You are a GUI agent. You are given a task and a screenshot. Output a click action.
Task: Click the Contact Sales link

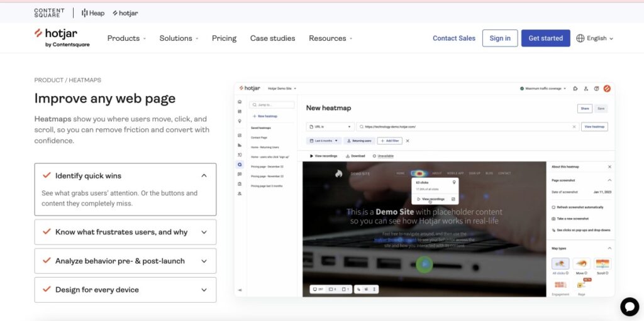tap(454, 38)
